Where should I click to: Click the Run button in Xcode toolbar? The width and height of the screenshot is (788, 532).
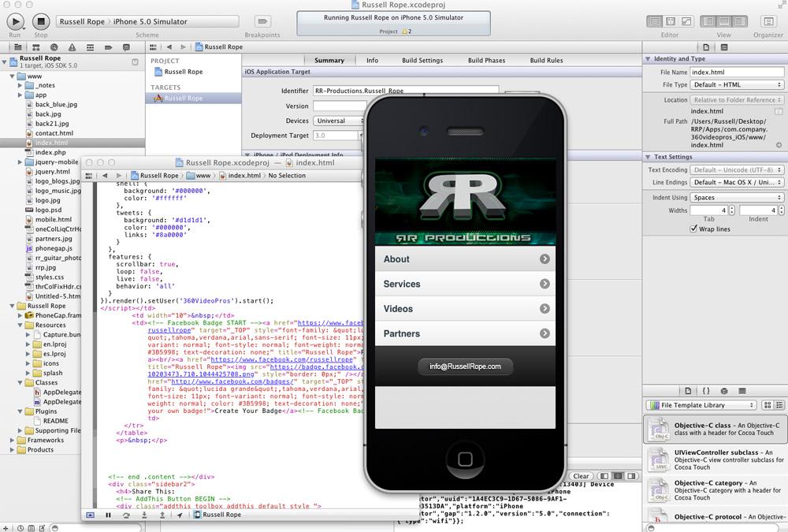(x=15, y=21)
